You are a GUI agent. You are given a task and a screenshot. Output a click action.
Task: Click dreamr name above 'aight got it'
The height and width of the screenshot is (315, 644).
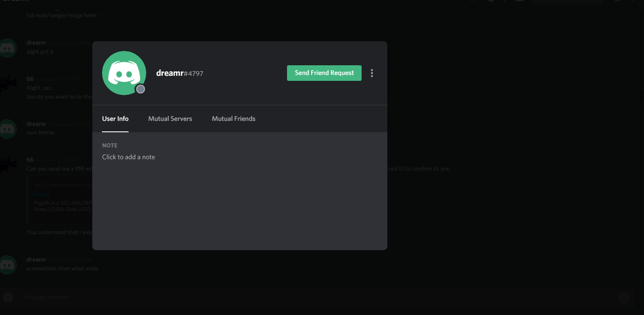pos(36,43)
